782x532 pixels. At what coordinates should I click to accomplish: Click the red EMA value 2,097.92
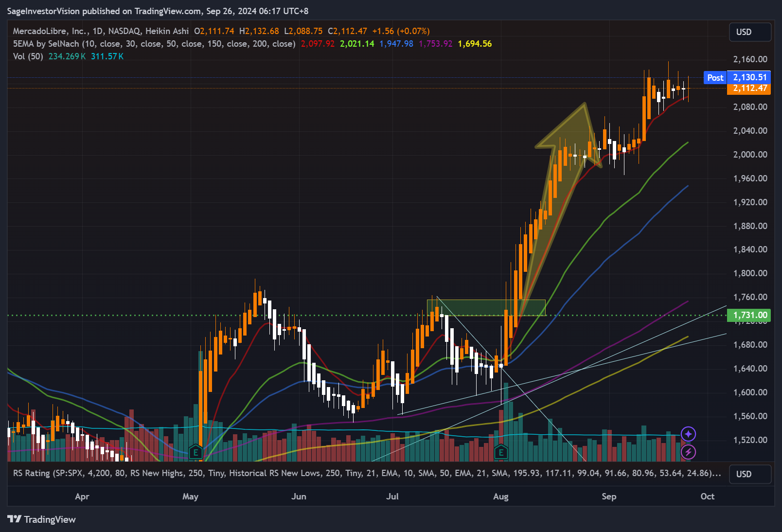click(x=318, y=44)
